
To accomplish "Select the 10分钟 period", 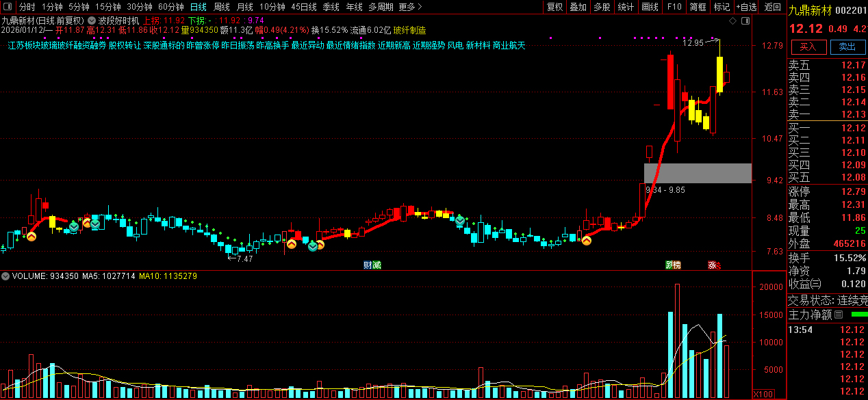I will 272,7.
